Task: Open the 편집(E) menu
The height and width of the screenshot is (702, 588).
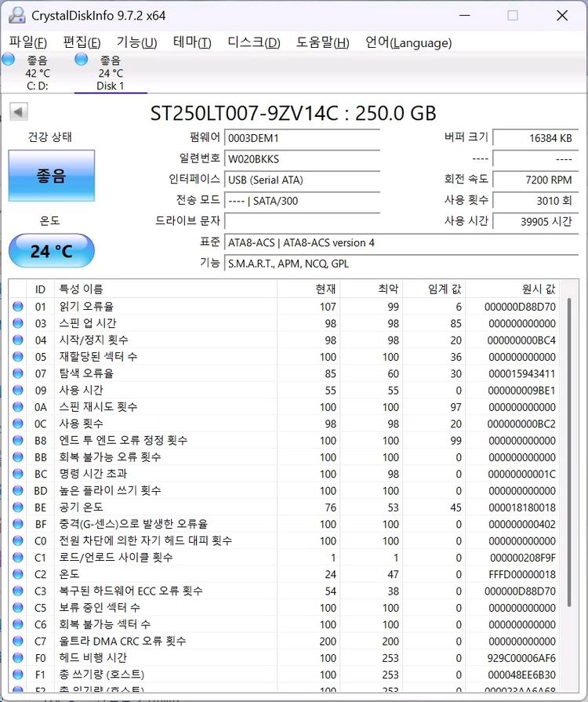Action: tap(82, 42)
